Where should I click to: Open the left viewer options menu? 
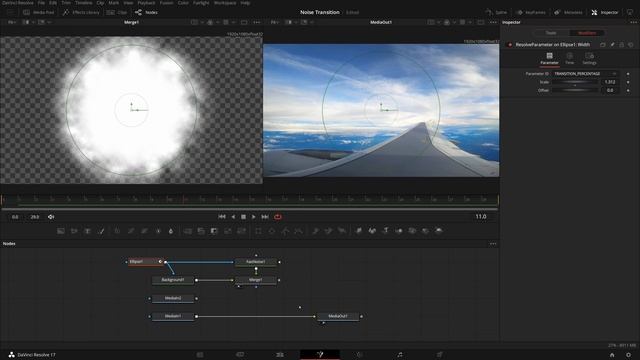[257, 22]
